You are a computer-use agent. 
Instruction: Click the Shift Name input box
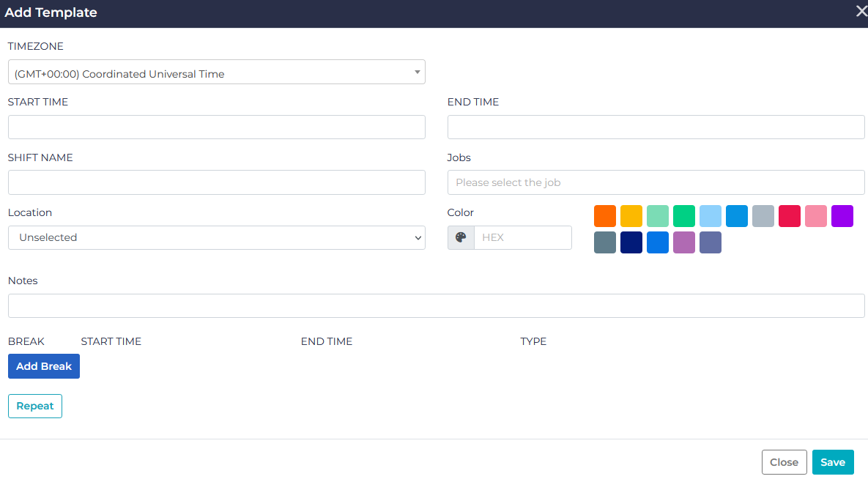(x=216, y=182)
